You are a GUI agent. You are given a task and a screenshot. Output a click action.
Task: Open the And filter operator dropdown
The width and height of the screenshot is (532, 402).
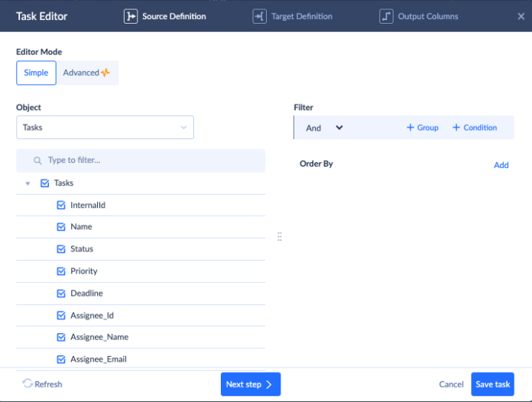[x=325, y=128]
